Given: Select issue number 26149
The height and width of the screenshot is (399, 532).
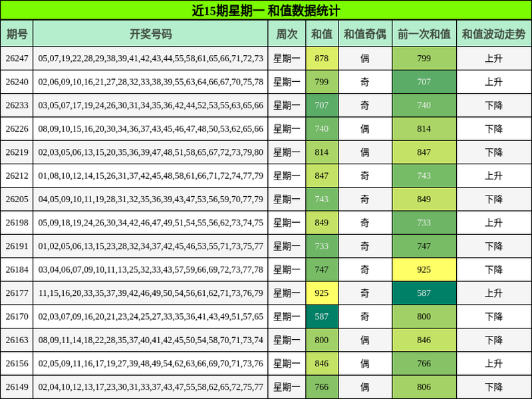Looking at the screenshot, I should pos(17,386).
